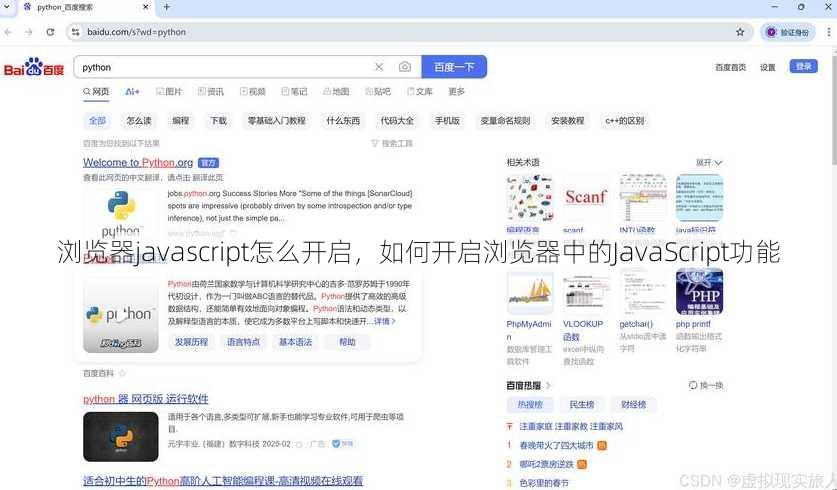Open 搜索工具 search tools

pos(392,144)
